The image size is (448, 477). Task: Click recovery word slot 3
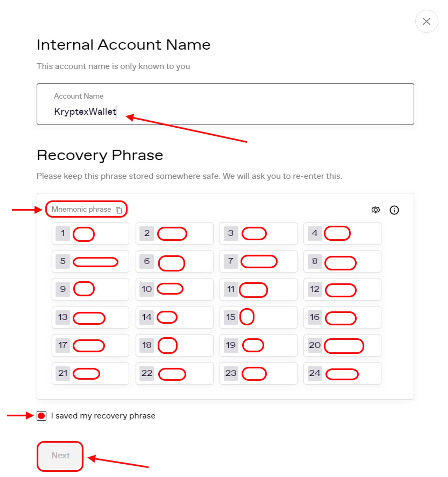(258, 233)
